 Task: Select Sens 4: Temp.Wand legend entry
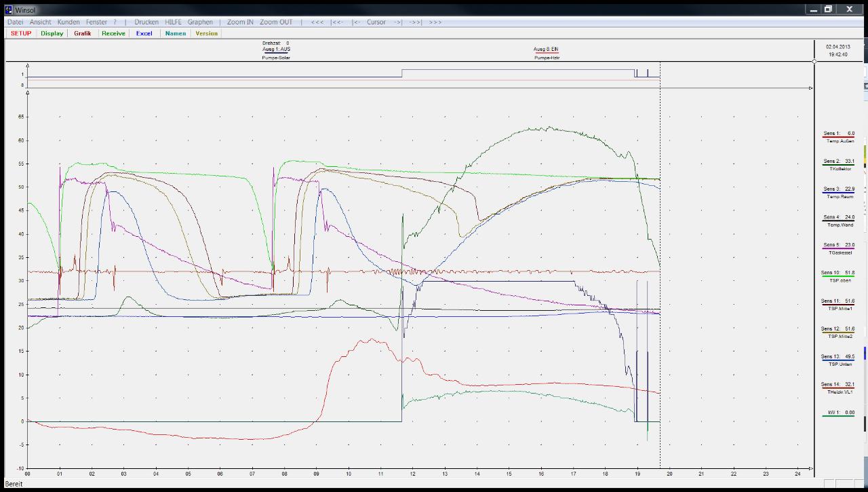pos(838,221)
